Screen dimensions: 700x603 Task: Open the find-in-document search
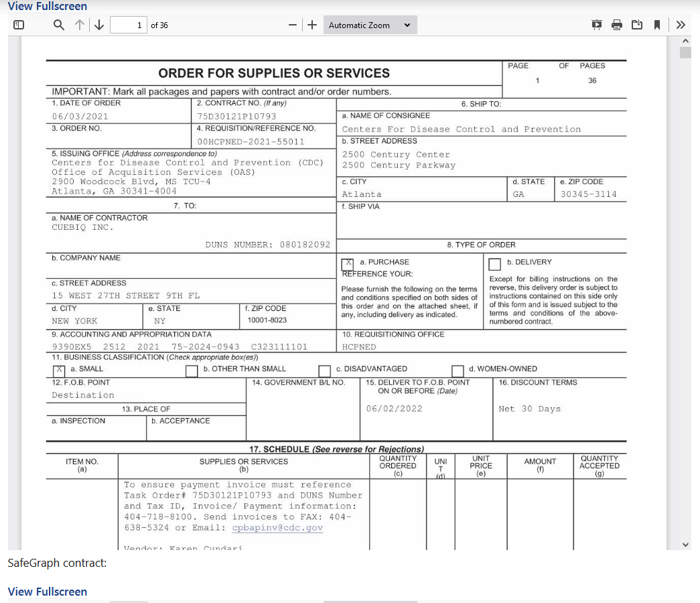pyautogui.click(x=58, y=25)
